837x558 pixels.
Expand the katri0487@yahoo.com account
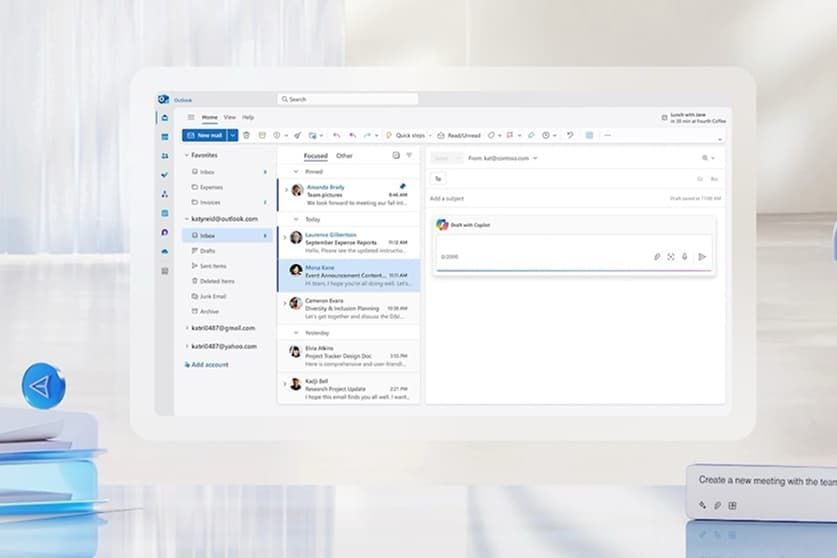coord(187,347)
